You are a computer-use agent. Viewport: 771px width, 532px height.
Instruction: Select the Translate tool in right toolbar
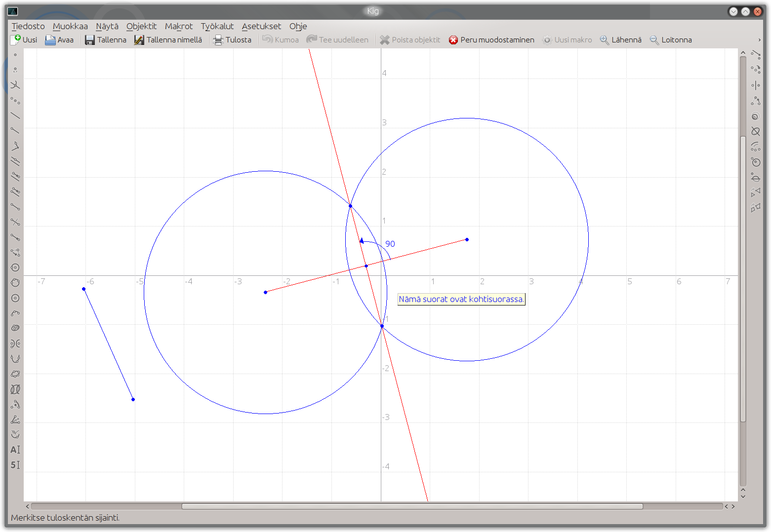click(x=756, y=55)
